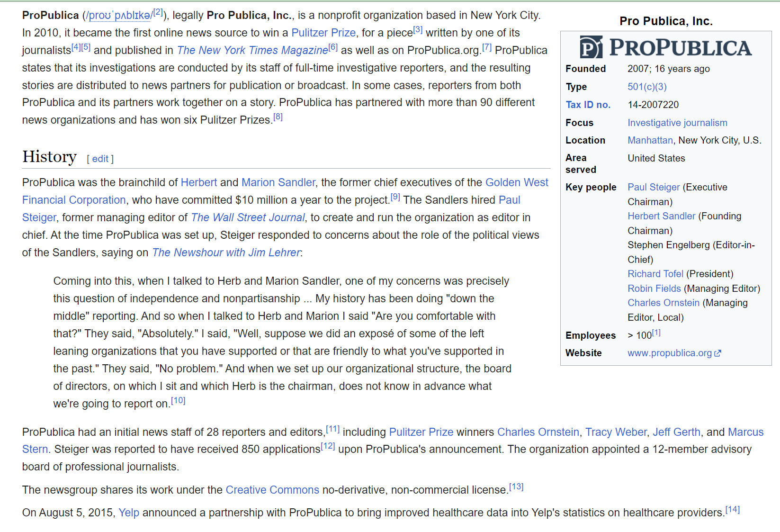Open the Herbert link in History paragraph
780x532 pixels.
tap(199, 182)
